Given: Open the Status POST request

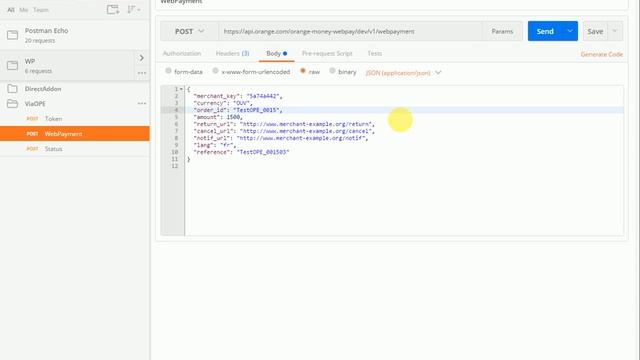Looking at the screenshot, I should [75, 149].
